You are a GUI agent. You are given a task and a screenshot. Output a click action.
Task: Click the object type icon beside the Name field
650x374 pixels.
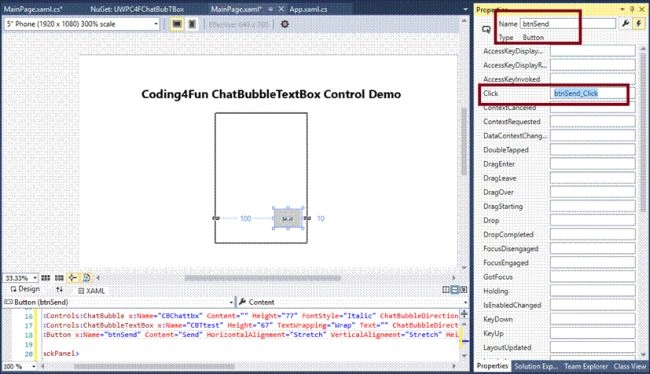pyautogui.click(x=486, y=29)
